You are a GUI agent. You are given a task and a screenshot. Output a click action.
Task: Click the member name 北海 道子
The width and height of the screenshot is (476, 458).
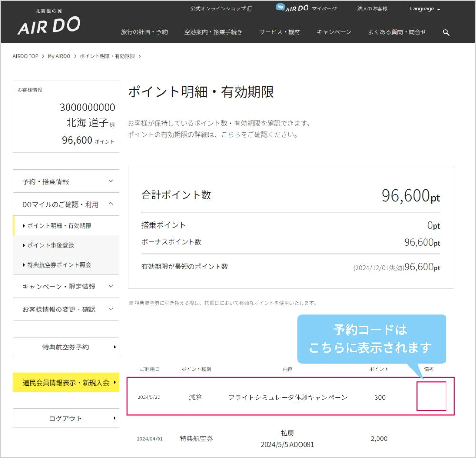click(88, 122)
